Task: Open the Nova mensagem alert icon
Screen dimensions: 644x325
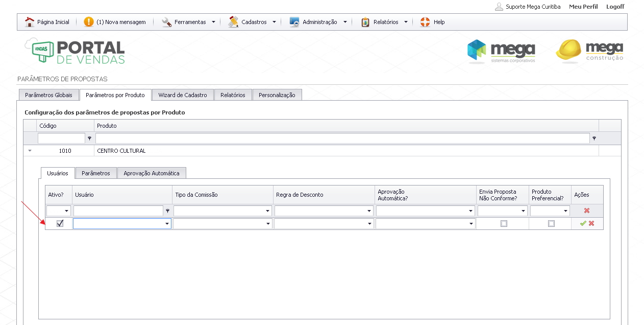Action: pyautogui.click(x=89, y=22)
